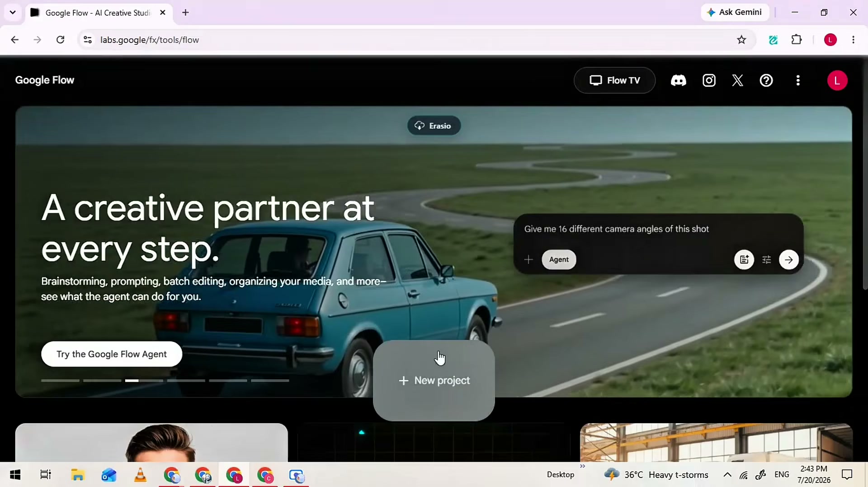Open the network Wi-Fi tray icon
The width and height of the screenshot is (868, 487).
coord(744,475)
